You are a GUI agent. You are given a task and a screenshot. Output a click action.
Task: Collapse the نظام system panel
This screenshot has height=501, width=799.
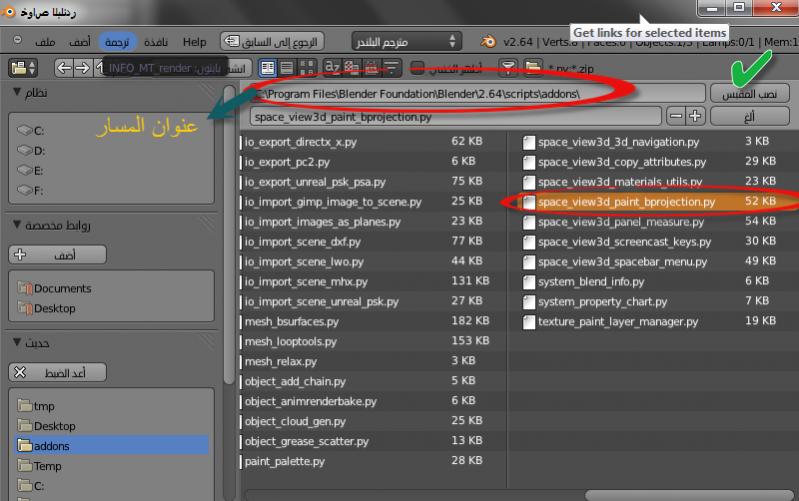click(x=17, y=92)
